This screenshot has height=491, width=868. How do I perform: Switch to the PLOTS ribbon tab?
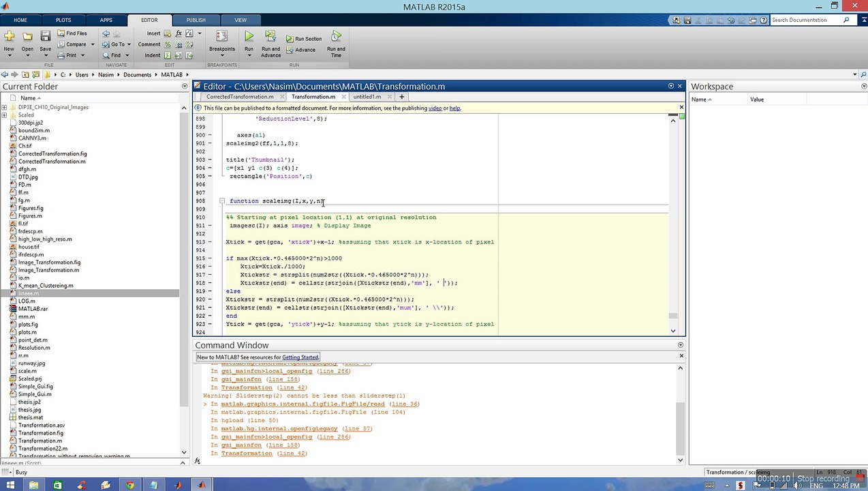click(x=63, y=20)
